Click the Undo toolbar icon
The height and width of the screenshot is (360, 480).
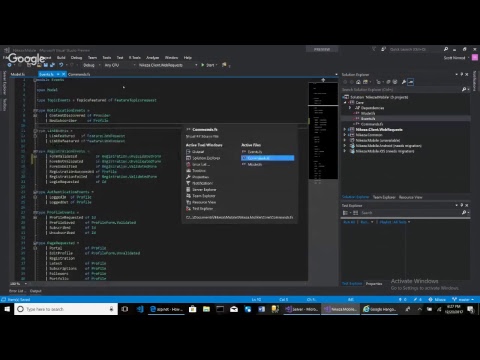pos(61,65)
